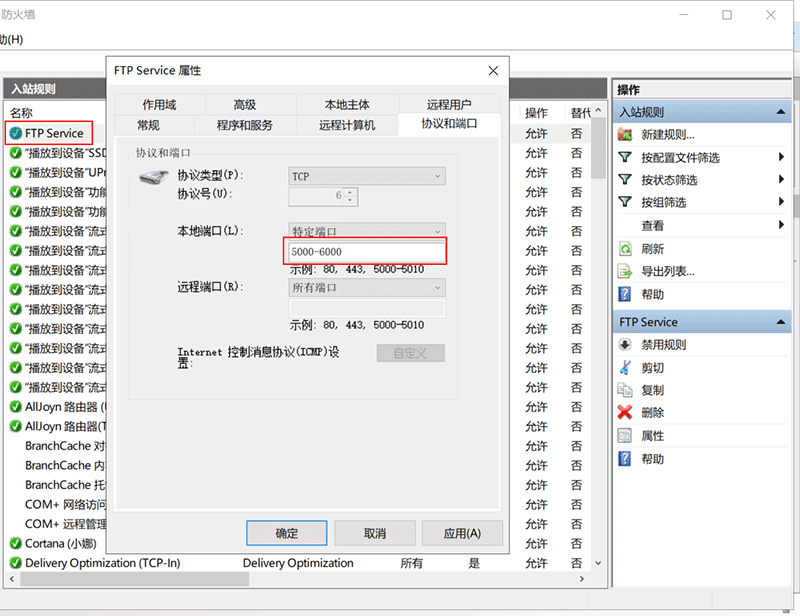Click the filter by profile funnel icon
This screenshot has height=616, width=800.
pyautogui.click(x=625, y=157)
